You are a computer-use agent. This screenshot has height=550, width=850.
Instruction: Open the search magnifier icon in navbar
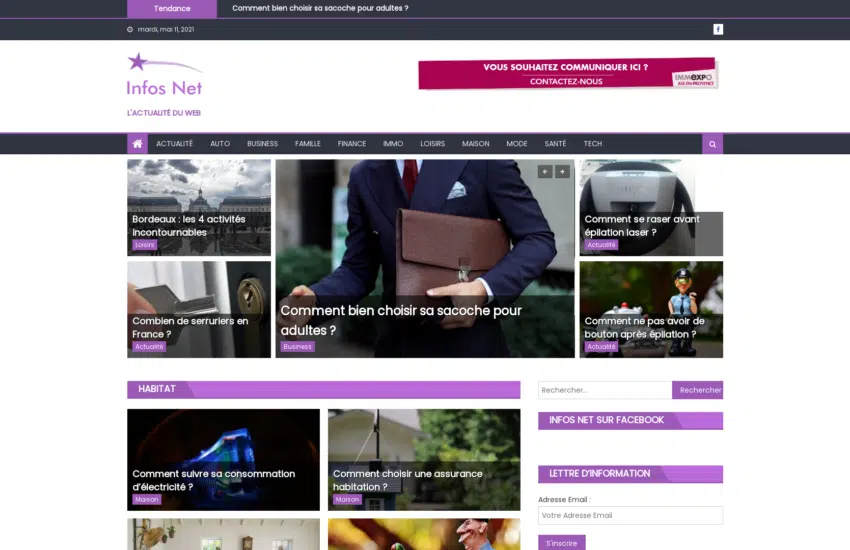[712, 144]
